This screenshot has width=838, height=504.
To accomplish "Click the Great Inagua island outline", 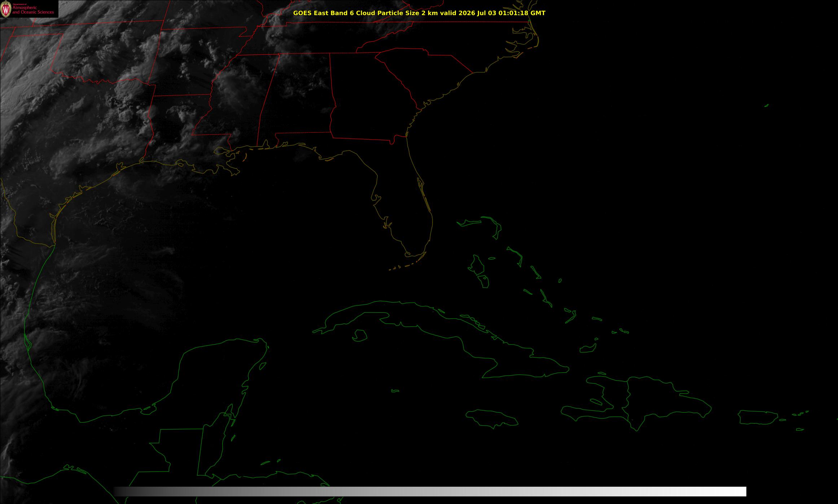I will coord(587,349).
